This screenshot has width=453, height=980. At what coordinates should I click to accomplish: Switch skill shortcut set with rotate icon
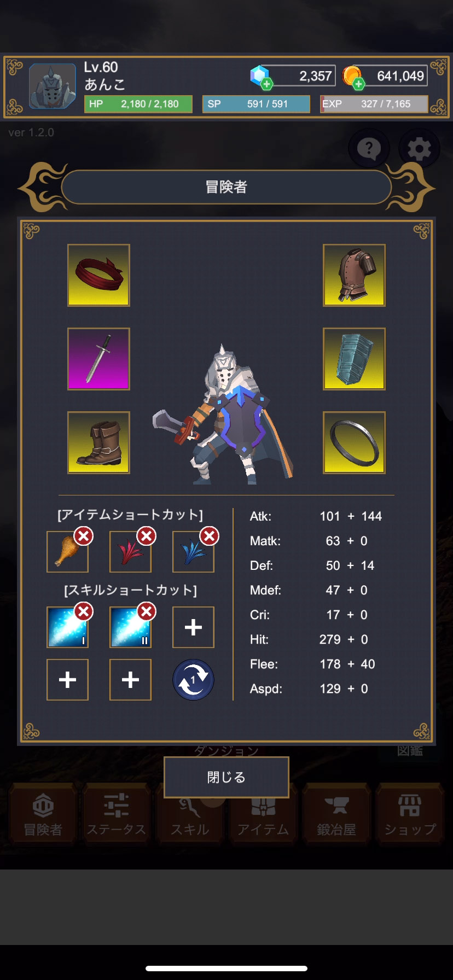click(193, 680)
